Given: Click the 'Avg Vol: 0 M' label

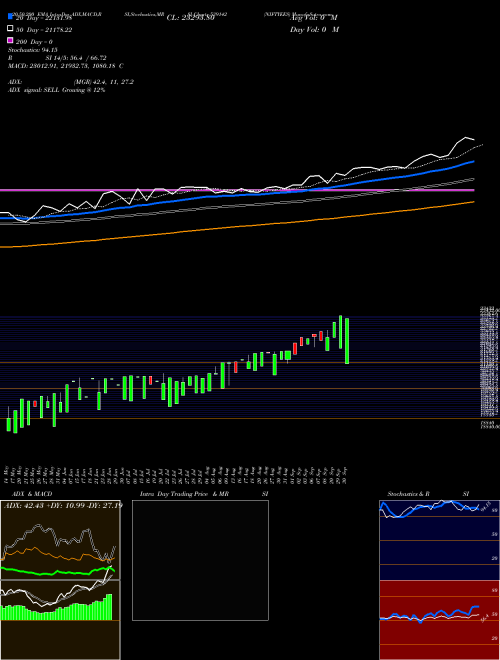Looking at the screenshot, I should coord(314,18).
